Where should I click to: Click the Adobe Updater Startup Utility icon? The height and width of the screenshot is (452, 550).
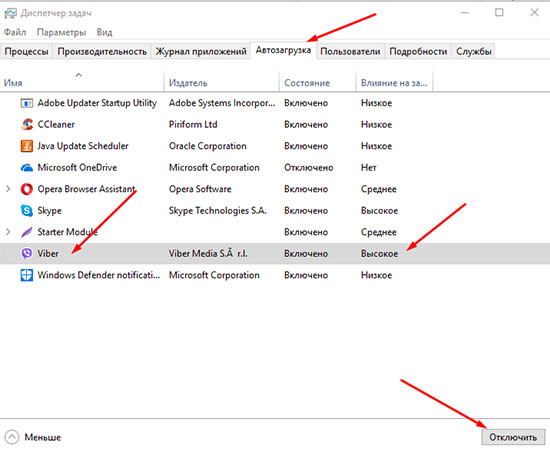27,103
